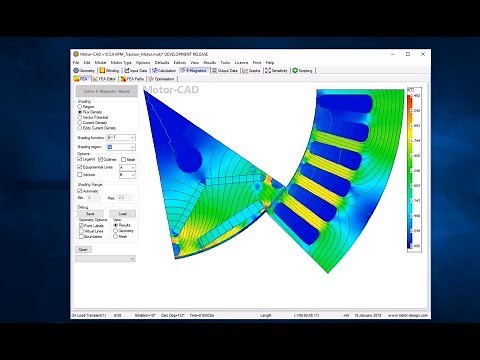Click the FEA sub-tab icon
Viewport: 480px width, 360px height.
coord(76,79)
